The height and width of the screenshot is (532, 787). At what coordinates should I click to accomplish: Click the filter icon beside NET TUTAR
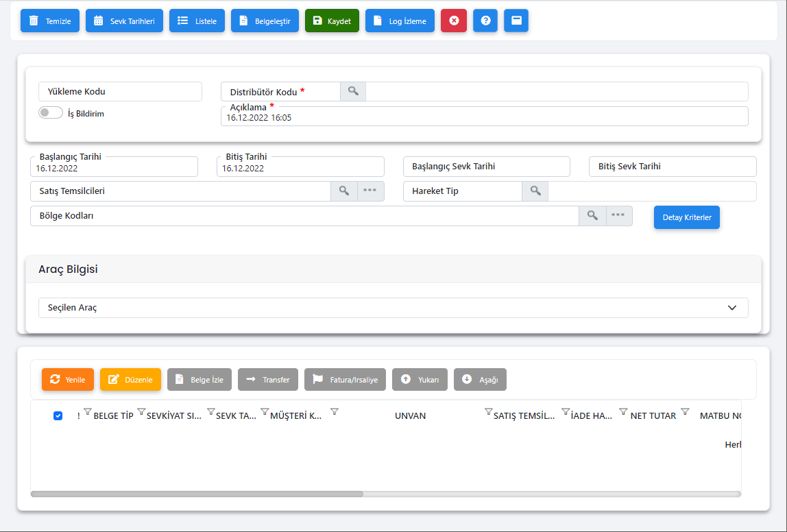[x=685, y=412]
